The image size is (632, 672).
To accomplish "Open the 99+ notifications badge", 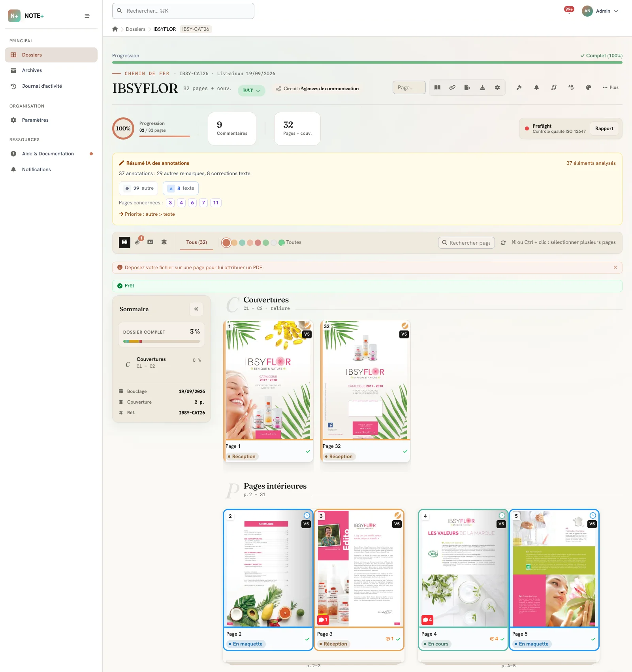I will [569, 9].
